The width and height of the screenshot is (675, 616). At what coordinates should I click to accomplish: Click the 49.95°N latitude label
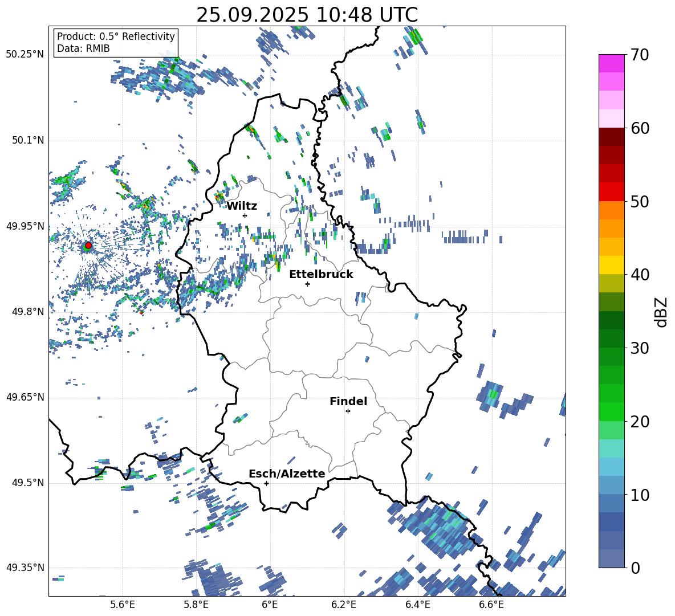point(25,226)
